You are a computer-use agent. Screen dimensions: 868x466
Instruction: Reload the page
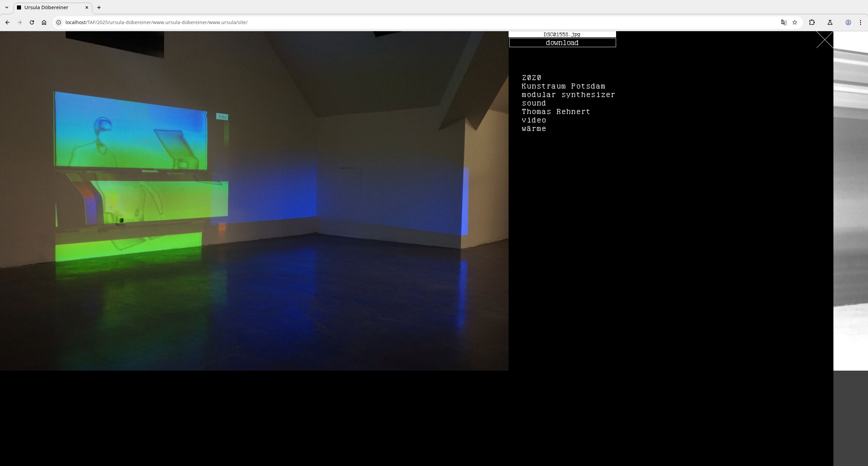32,22
